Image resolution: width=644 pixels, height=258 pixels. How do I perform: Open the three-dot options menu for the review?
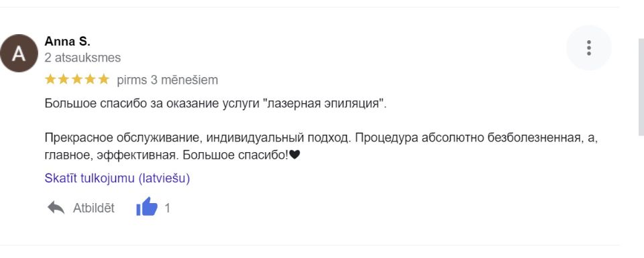(x=588, y=48)
